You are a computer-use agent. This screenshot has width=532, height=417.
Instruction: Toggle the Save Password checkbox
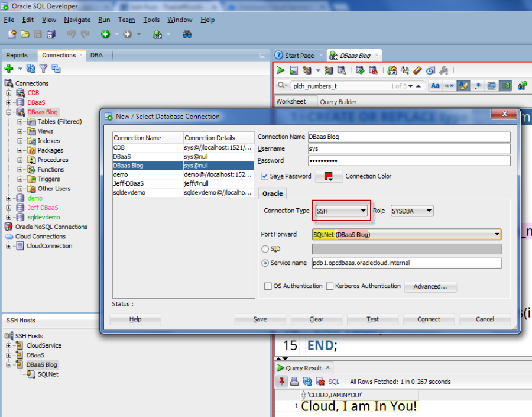tap(265, 176)
